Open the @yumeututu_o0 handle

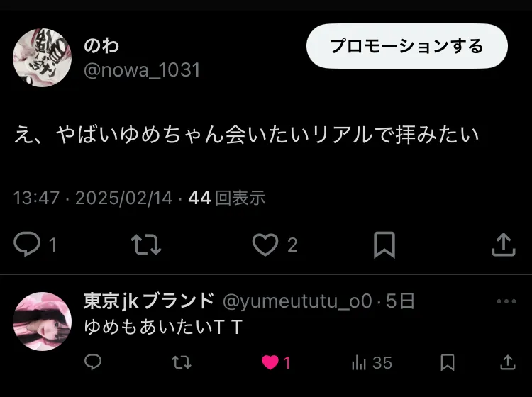click(297, 301)
